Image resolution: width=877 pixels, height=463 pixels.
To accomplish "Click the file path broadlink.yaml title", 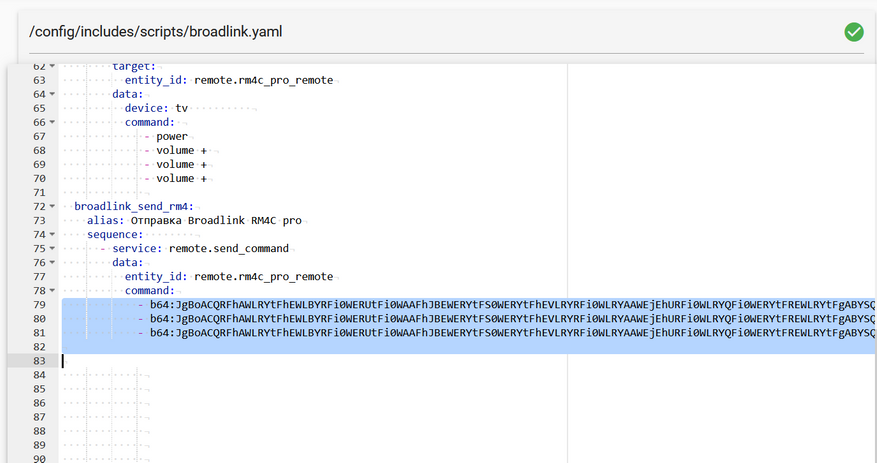I will point(155,32).
